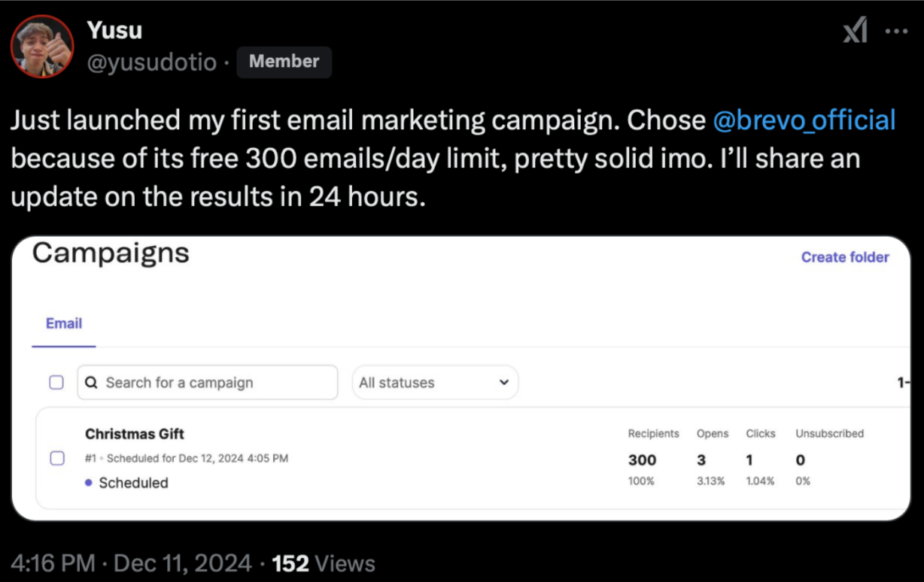Click the Unsubscribed column value
This screenshot has width=924, height=582.
[x=801, y=460]
